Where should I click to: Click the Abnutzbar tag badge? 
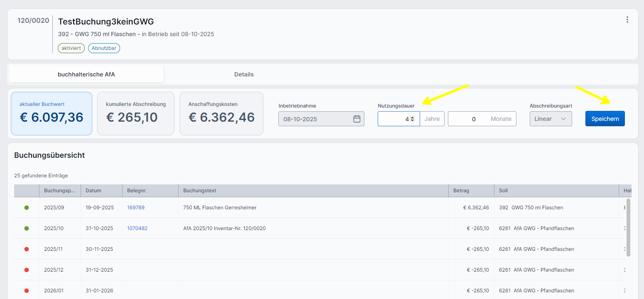click(x=104, y=48)
